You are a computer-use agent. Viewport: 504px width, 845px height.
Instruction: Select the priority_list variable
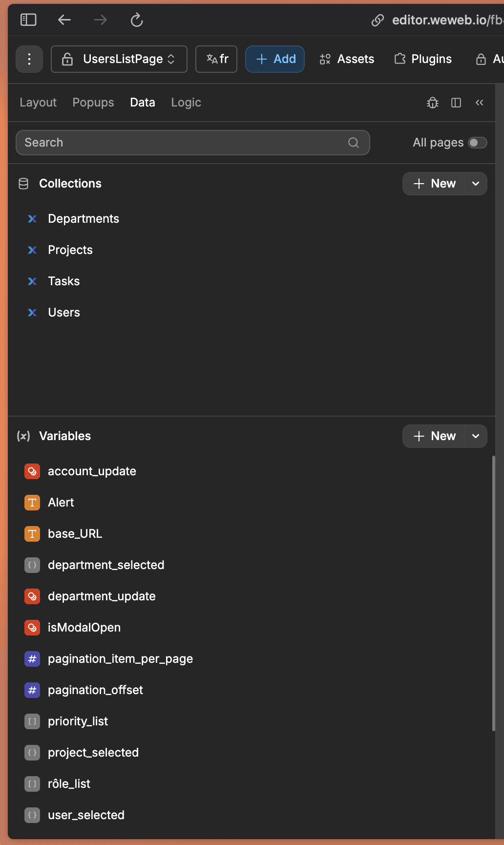pyautogui.click(x=78, y=721)
